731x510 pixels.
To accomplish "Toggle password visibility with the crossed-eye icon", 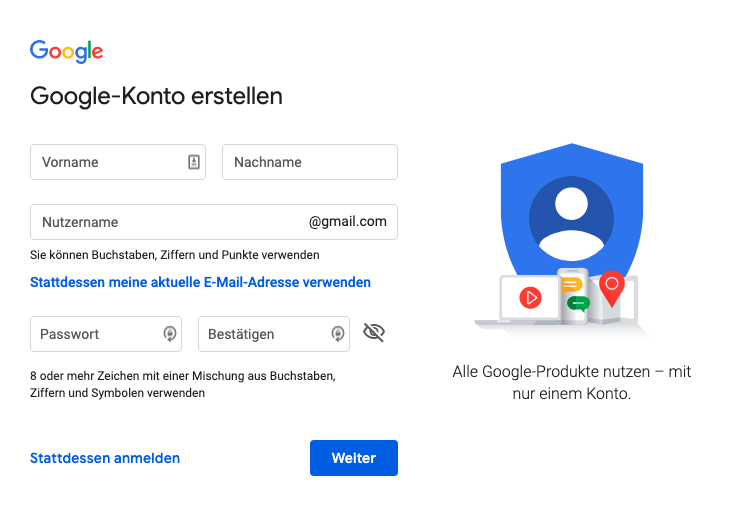I will tap(374, 333).
